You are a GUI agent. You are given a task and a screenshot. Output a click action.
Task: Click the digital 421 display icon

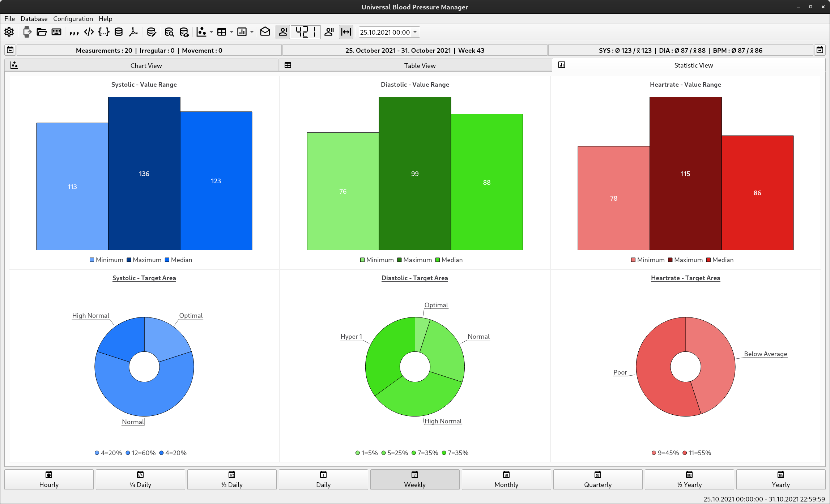[306, 32]
